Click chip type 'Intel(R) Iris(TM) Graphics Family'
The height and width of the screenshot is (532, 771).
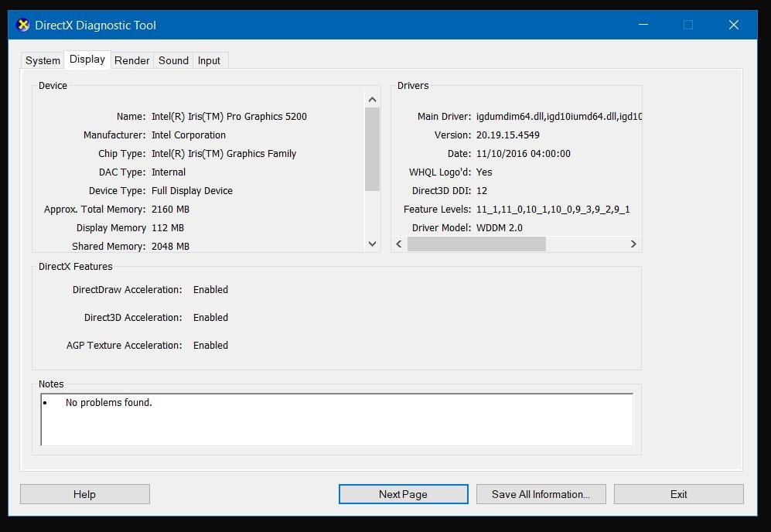pos(223,154)
